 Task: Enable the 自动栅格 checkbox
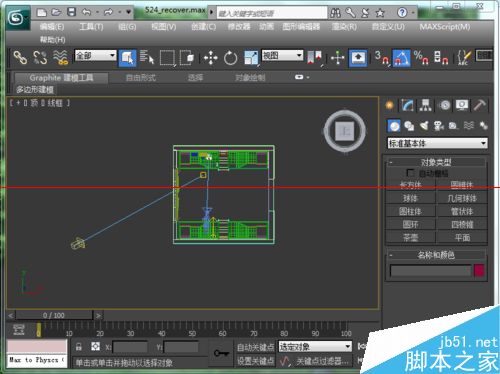pos(411,173)
